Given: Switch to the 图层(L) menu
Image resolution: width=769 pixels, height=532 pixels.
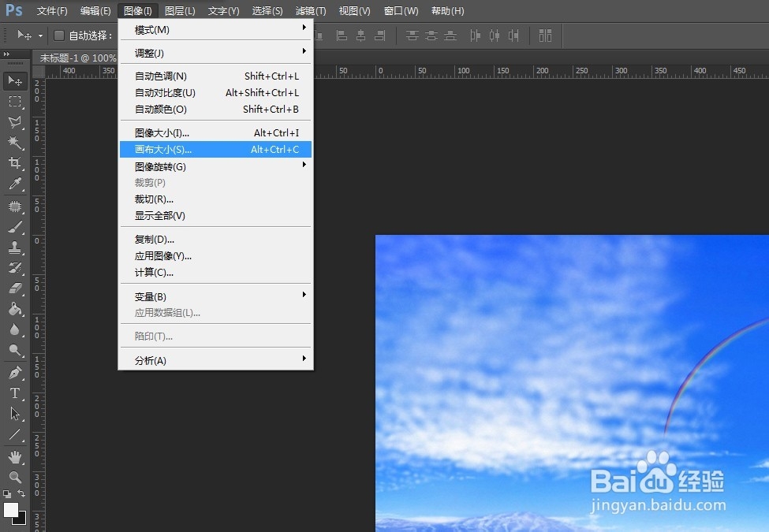Looking at the screenshot, I should click(x=179, y=10).
